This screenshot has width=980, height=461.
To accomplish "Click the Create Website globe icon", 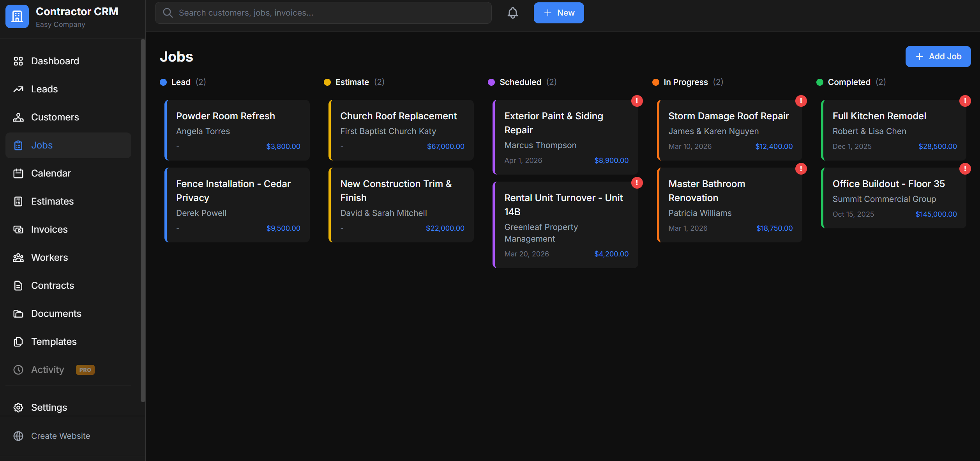I will [x=18, y=436].
